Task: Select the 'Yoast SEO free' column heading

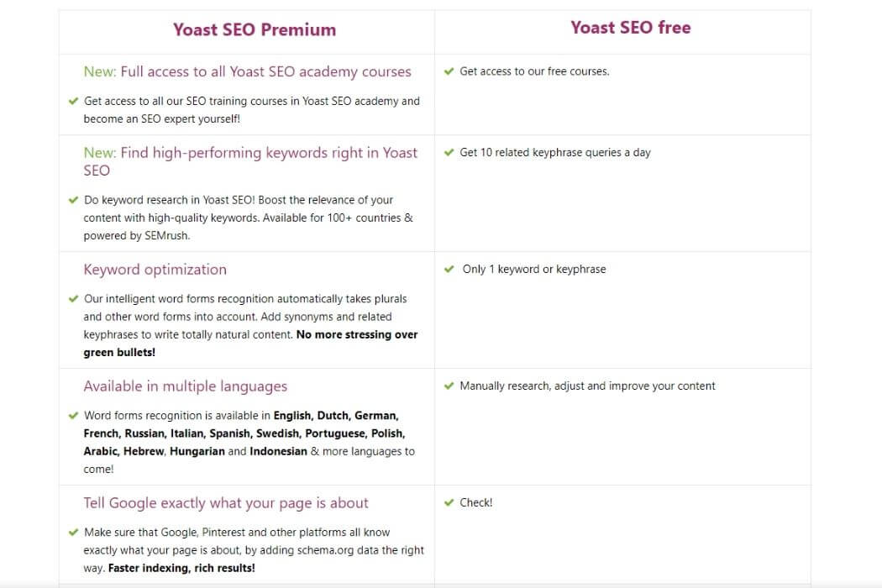Action: 631,28
